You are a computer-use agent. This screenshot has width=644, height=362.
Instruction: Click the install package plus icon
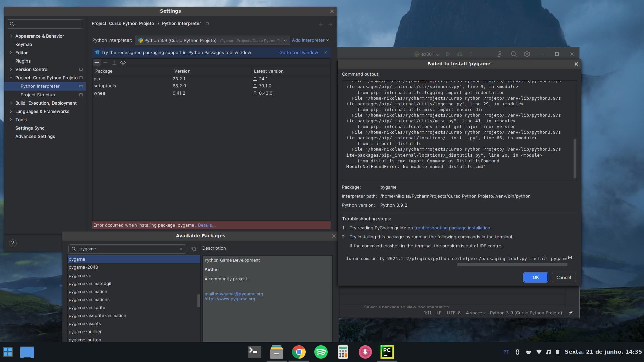tap(97, 63)
